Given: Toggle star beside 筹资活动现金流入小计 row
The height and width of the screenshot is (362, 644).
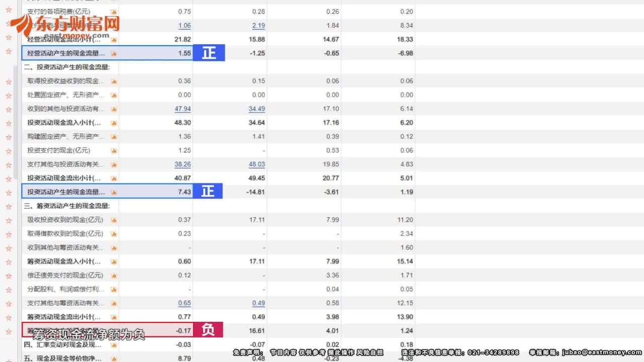Looking at the screenshot, I should point(8,262).
